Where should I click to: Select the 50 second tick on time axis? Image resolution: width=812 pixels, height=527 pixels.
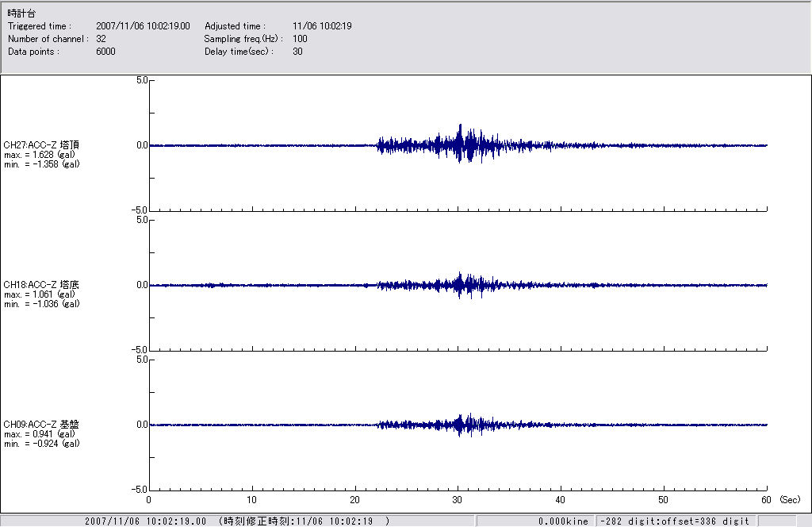point(664,500)
